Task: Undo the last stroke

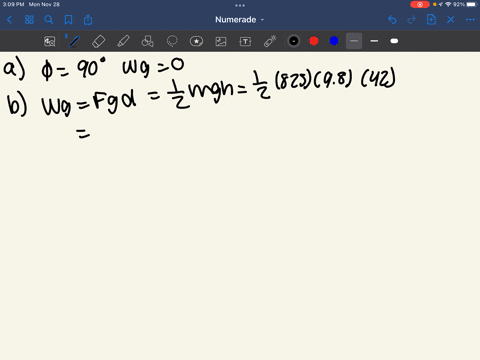Action: click(392, 20)
